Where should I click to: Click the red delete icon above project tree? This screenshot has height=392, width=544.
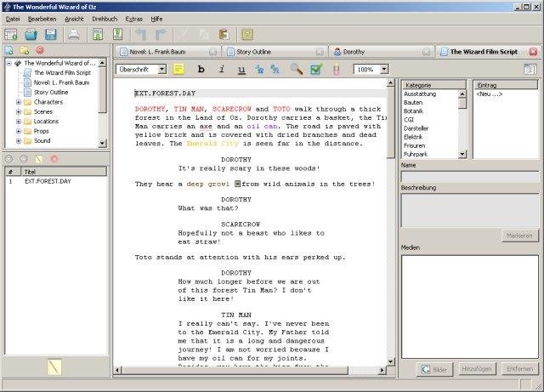pos(40,50)
